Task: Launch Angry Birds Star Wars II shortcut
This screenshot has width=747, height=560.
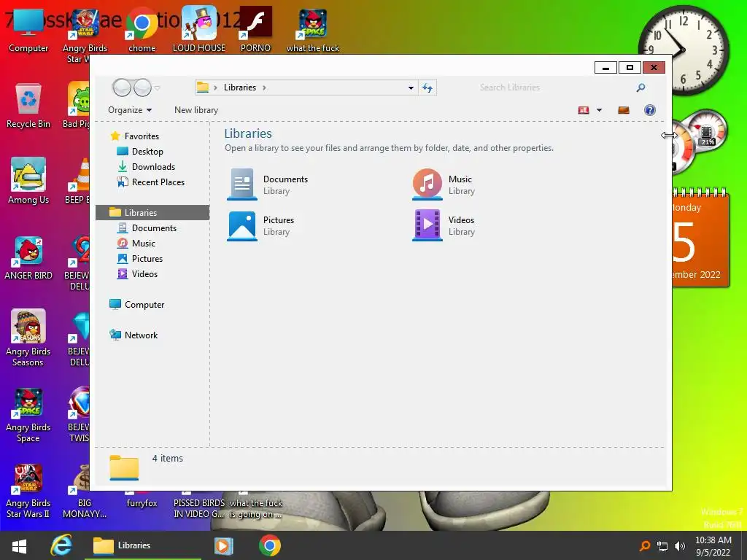Action: 28,491
